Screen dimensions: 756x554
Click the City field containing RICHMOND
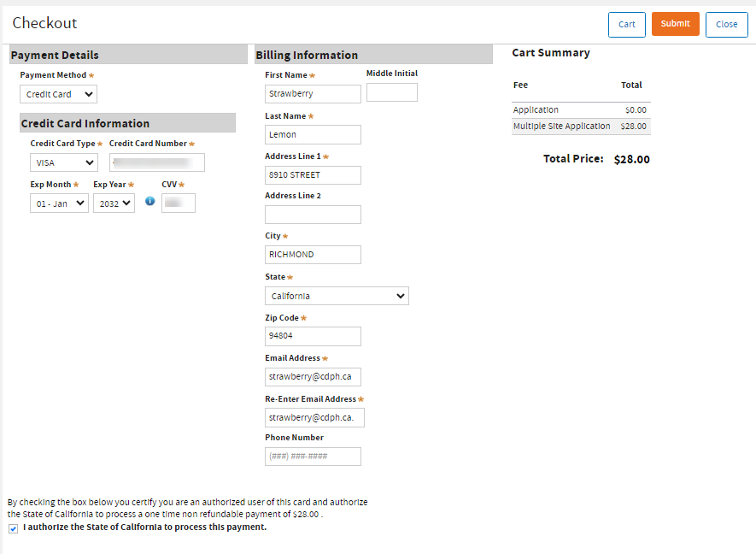click(313, 255)
